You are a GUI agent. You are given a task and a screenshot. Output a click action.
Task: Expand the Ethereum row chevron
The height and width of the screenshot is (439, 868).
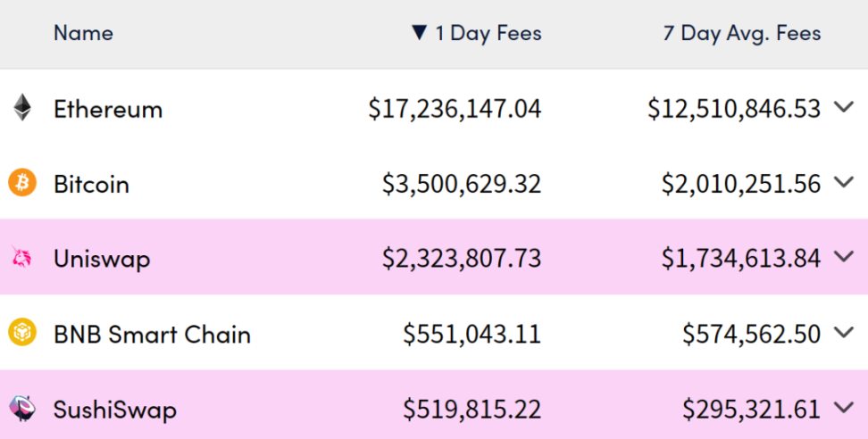[844, 107]
